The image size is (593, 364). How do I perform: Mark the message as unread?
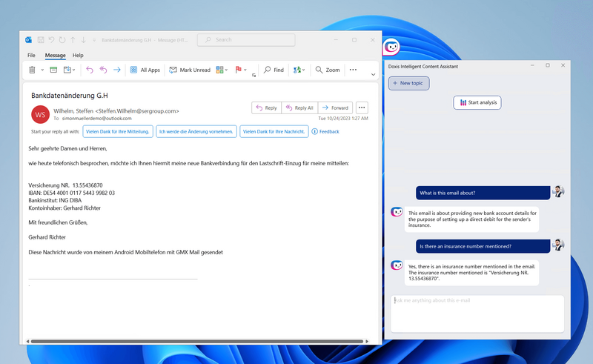click(x=190, y=70)
